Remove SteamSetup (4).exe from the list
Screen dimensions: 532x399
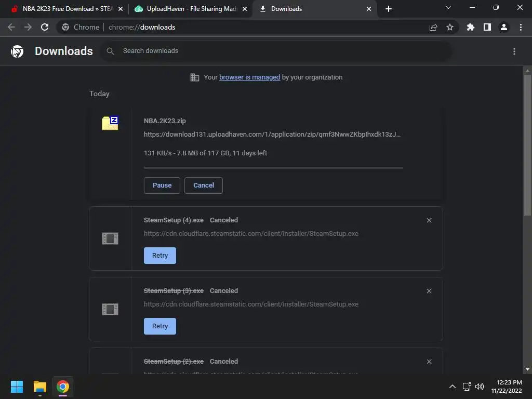point(429,220)
